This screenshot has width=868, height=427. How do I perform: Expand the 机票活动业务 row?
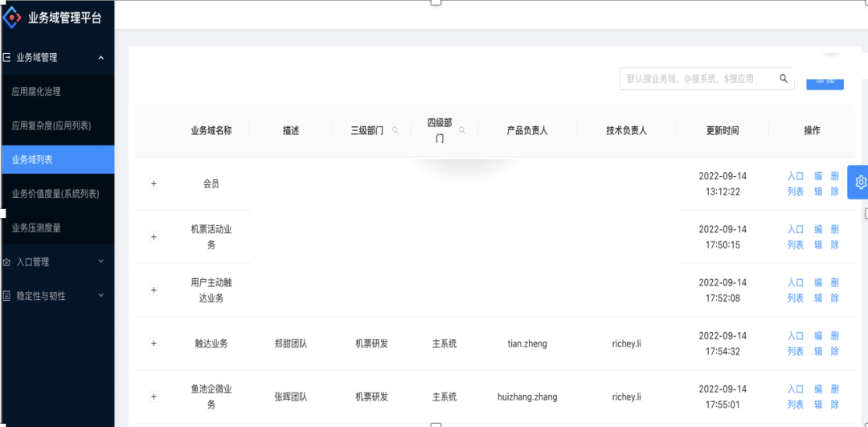(154, 237)
